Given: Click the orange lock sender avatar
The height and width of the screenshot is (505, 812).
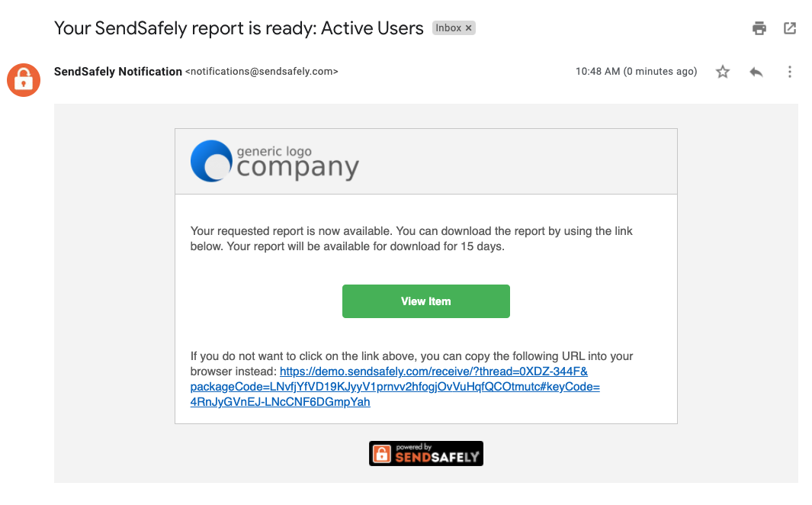Looking at the screenshot, I should [24, 80].
